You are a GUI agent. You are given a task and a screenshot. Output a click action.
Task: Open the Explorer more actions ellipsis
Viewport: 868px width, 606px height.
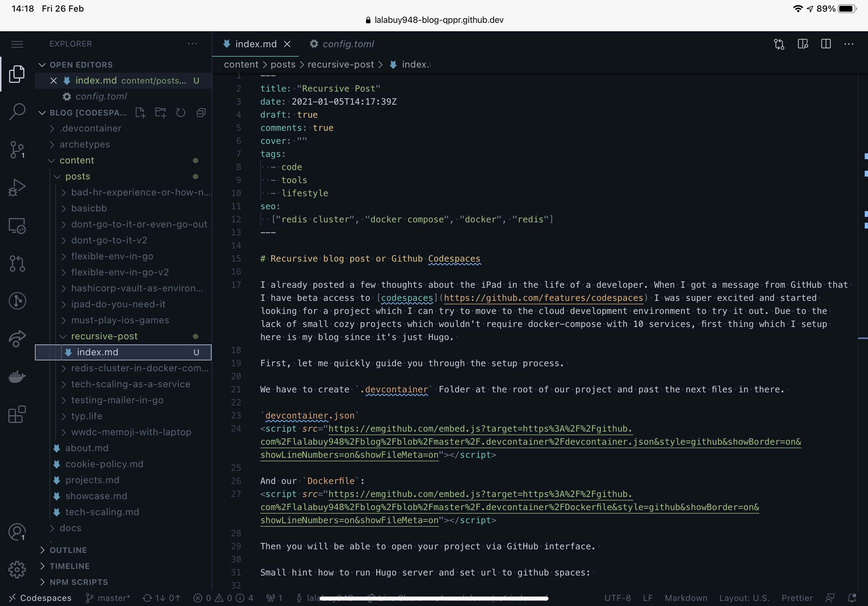pyautogui.click(x=192, y=44)
